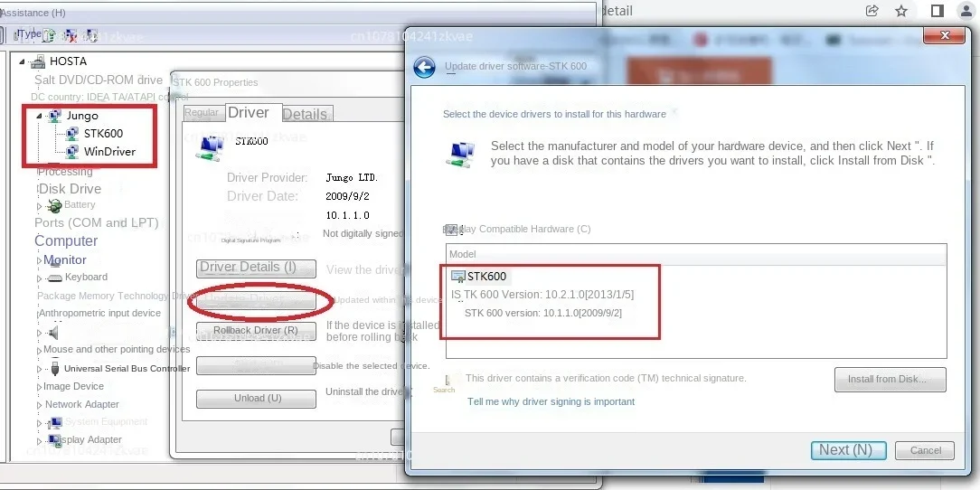
Task: Click the System Equipment monitor icon
Action: [x=55, y=422]
